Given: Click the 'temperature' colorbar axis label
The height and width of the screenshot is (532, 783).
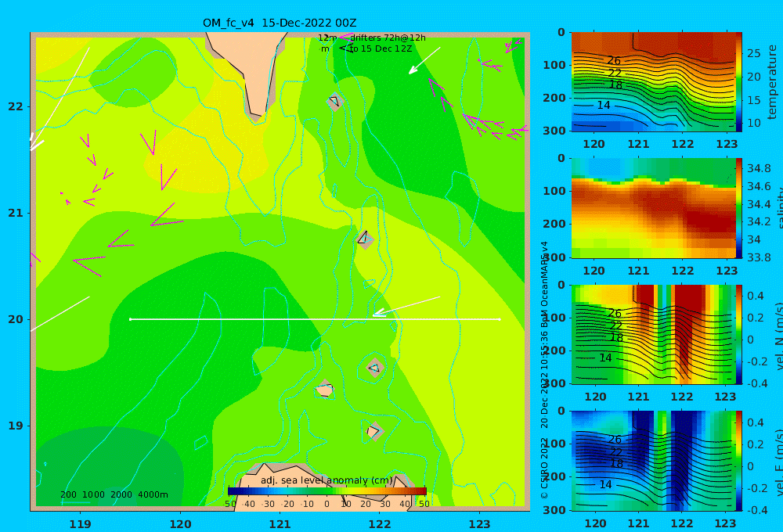Looking at the screenshot, I should pos(773,82).
